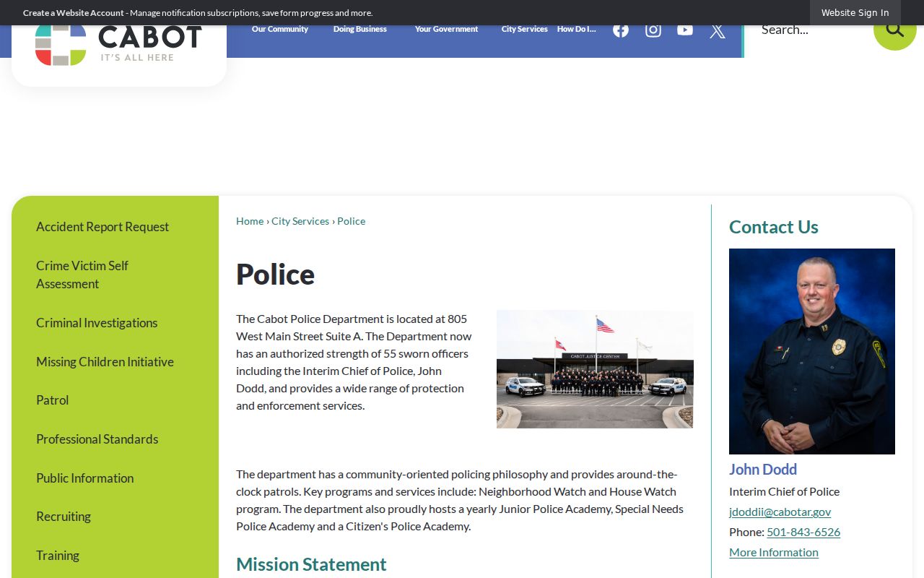Viewport: 924px width, 578px height.
Task: Click the police department group photo
Action: pyautogui.click(x=595, y=369)
